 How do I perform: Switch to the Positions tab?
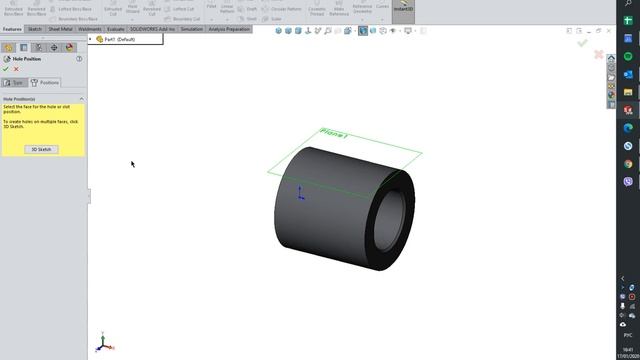tap(45, 82)
